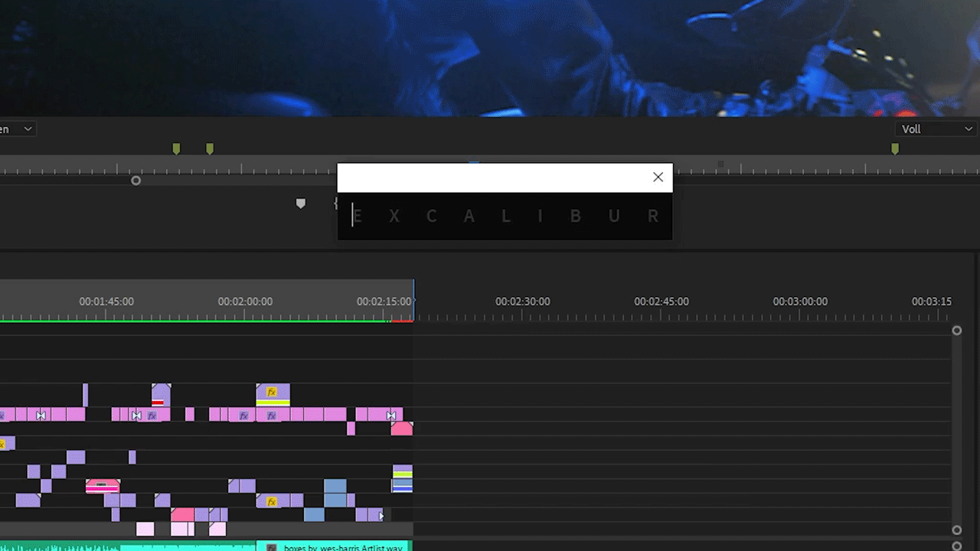Select the rightmost green marker in program monitor
Viewport: 980px width, 551px height.
point(895,148)
